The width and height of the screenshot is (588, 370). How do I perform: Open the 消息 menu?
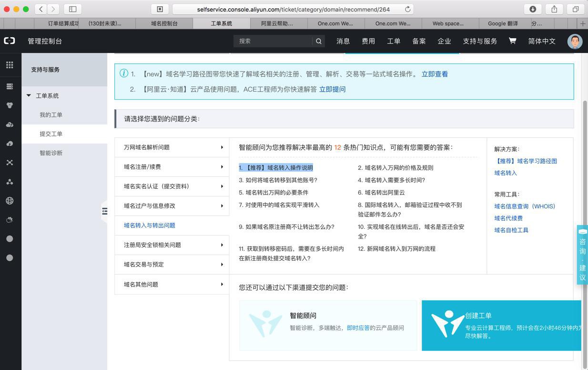pyautogui.click(x=343, y=41)
